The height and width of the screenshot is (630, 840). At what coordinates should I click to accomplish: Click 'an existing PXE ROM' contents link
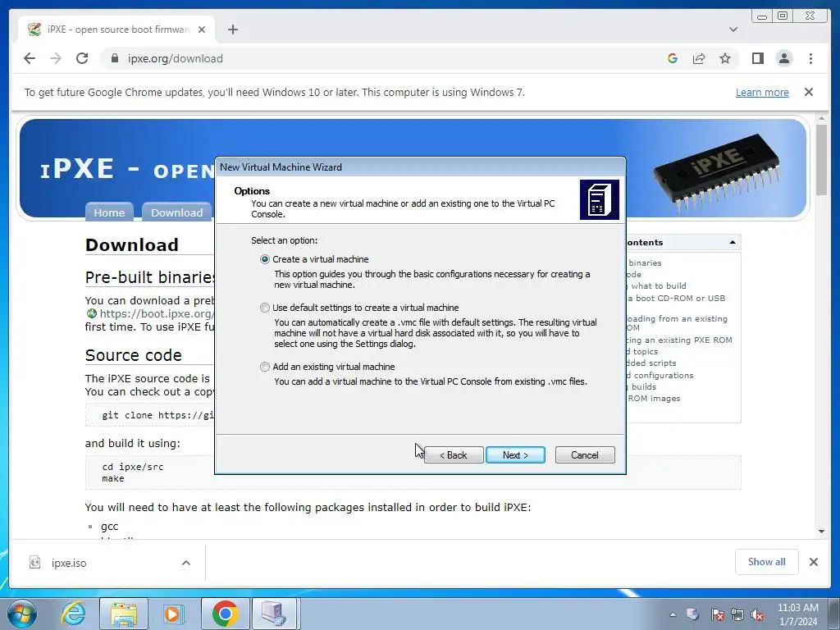tap(679, 340)
